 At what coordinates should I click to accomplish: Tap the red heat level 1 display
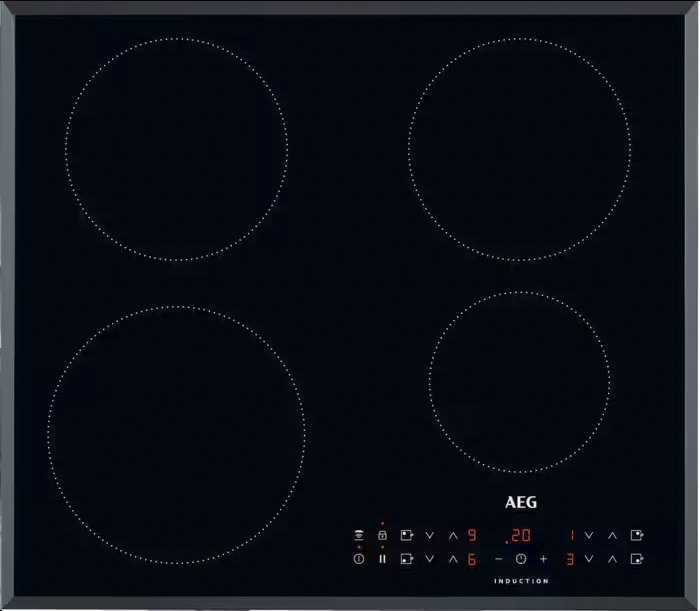572,535
